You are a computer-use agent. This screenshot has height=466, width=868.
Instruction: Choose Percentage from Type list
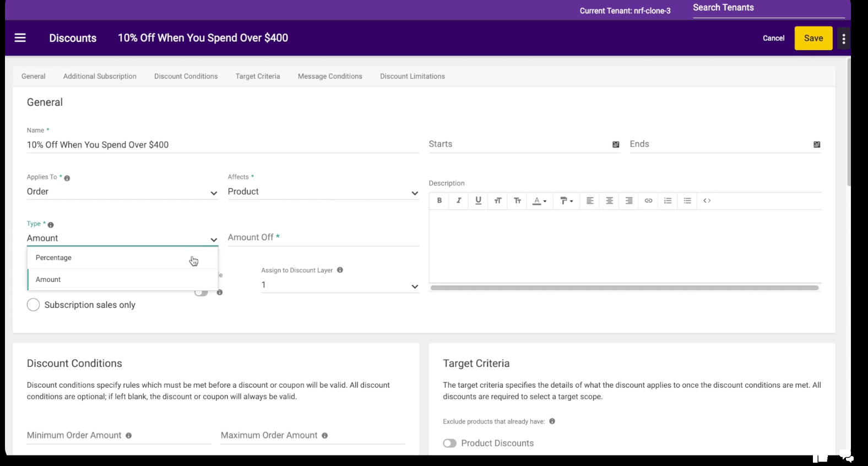54,258
